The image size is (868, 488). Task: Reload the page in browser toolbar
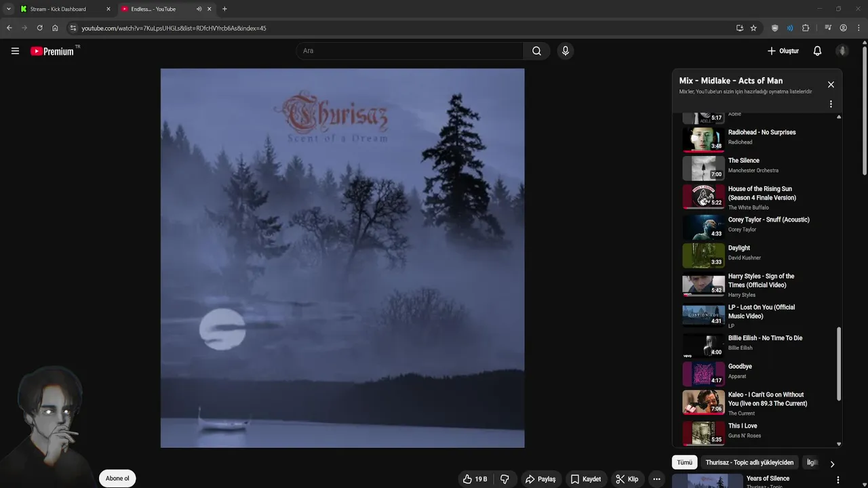click(39, 28)
